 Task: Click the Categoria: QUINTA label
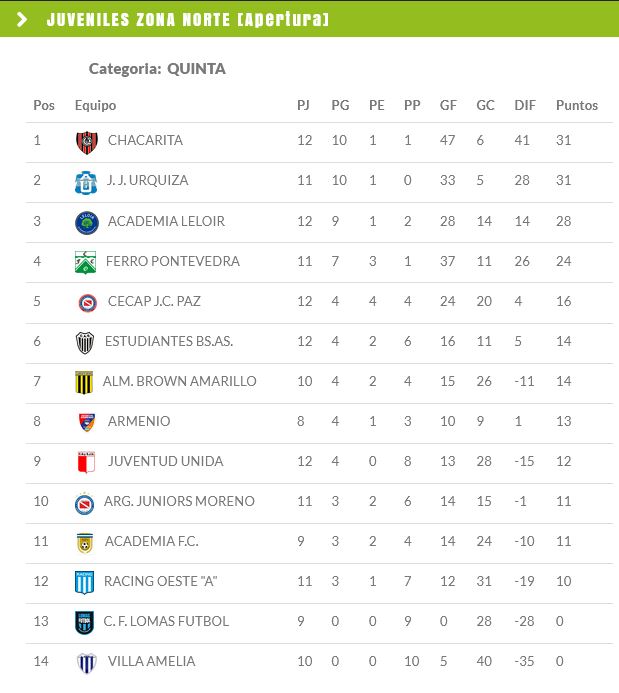[x=157, y=69]
